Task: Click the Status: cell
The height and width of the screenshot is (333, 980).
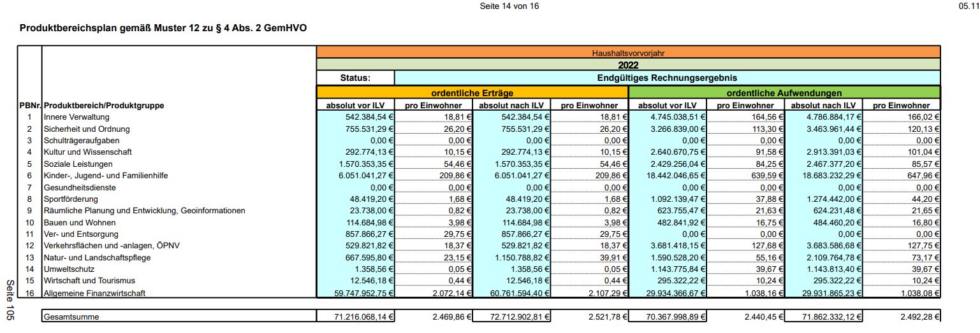Action: 355,78
